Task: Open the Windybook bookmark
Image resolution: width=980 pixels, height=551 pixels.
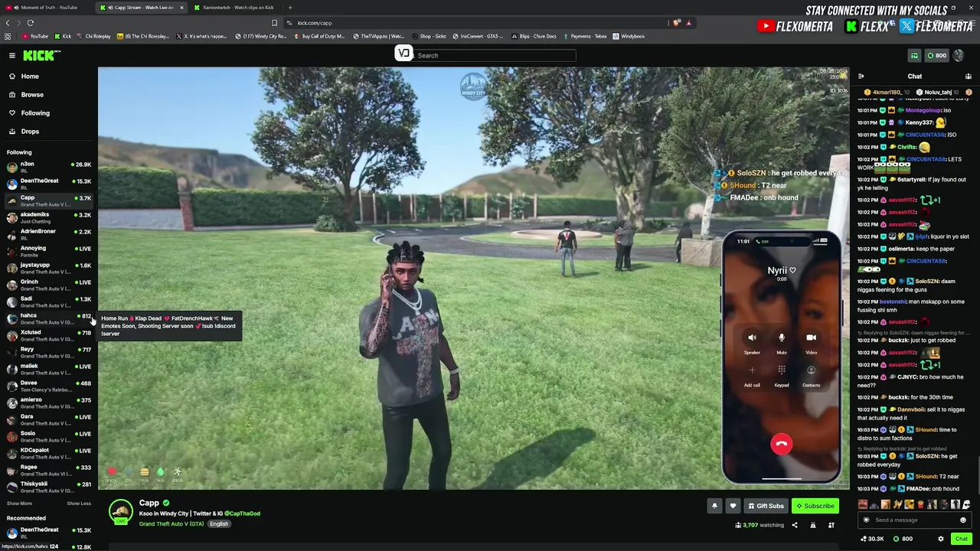Action: [629, 36]
